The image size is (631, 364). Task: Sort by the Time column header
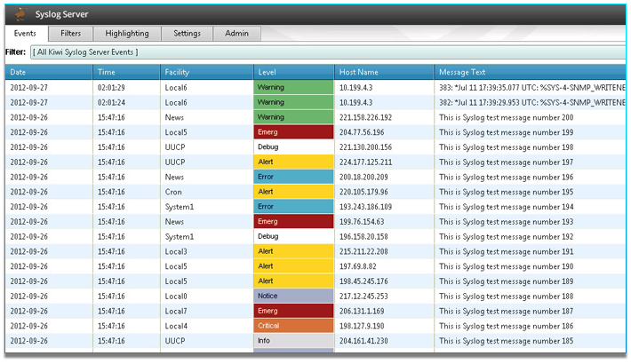coord(127,72)
